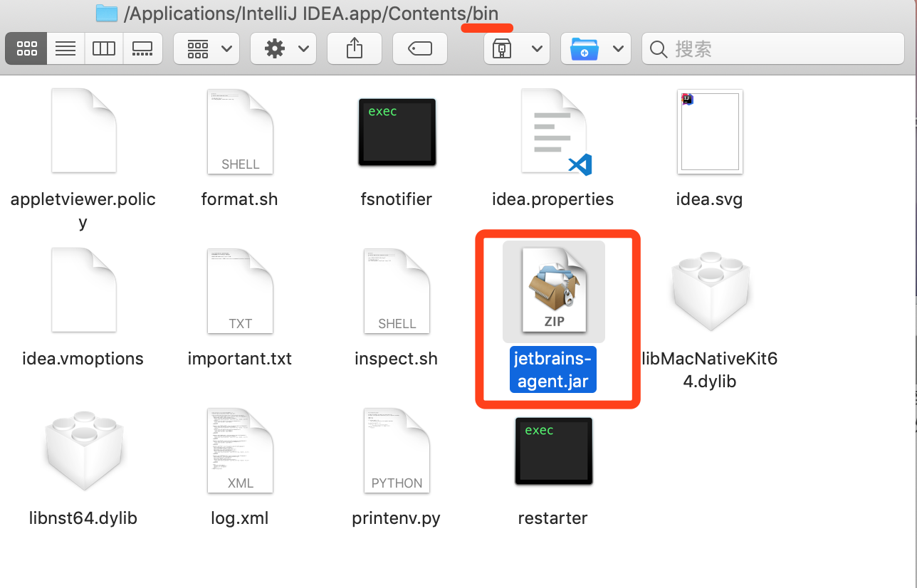Screen dimensions: 917x588
Task: Open the gear action menu
Action: (x=283, y=48)
